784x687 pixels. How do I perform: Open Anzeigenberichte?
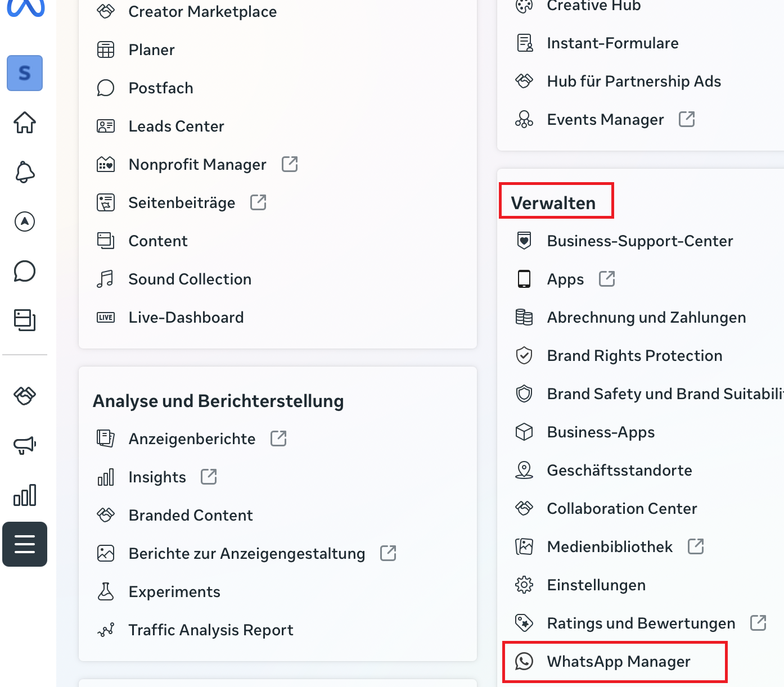click(192, 439)
